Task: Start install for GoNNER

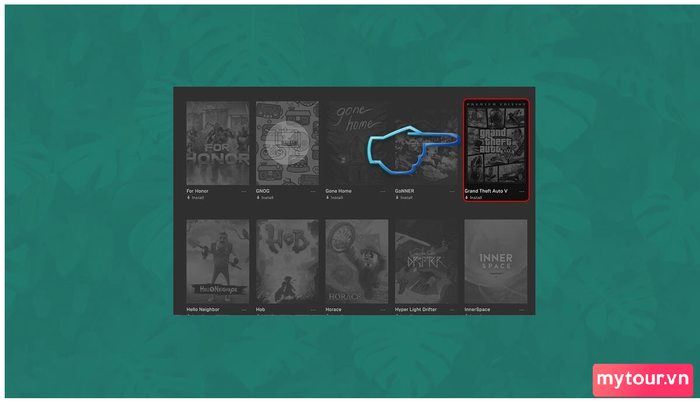Action: [x=404, y=197]
